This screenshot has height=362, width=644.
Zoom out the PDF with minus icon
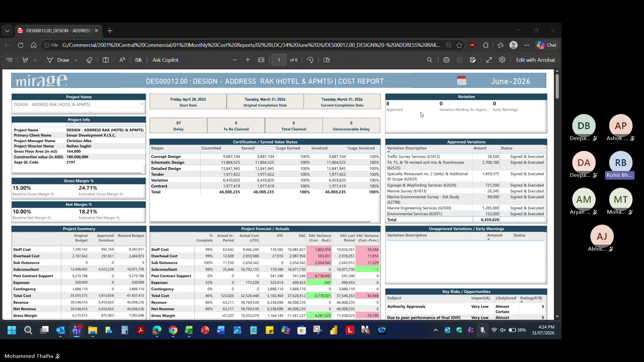(235, 60)
